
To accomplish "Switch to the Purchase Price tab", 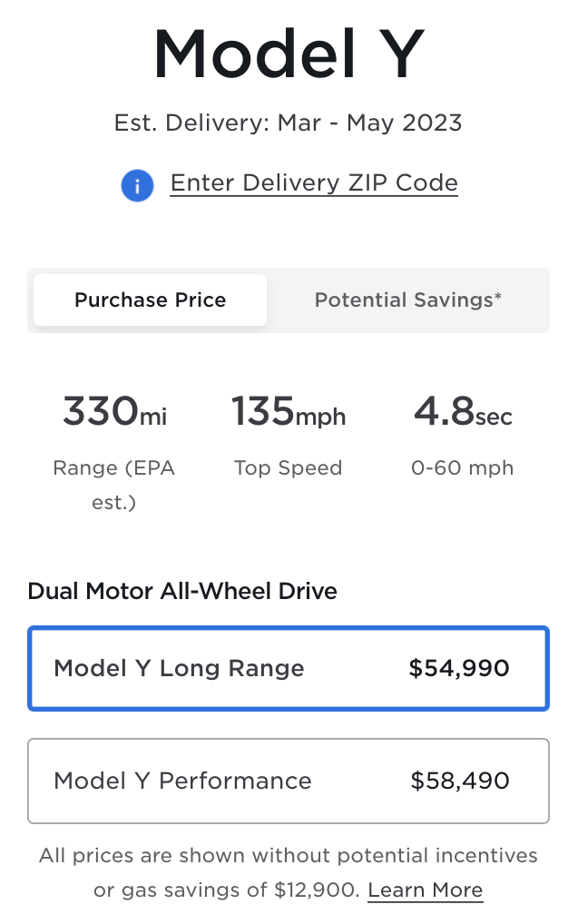I will coord(151,300).
